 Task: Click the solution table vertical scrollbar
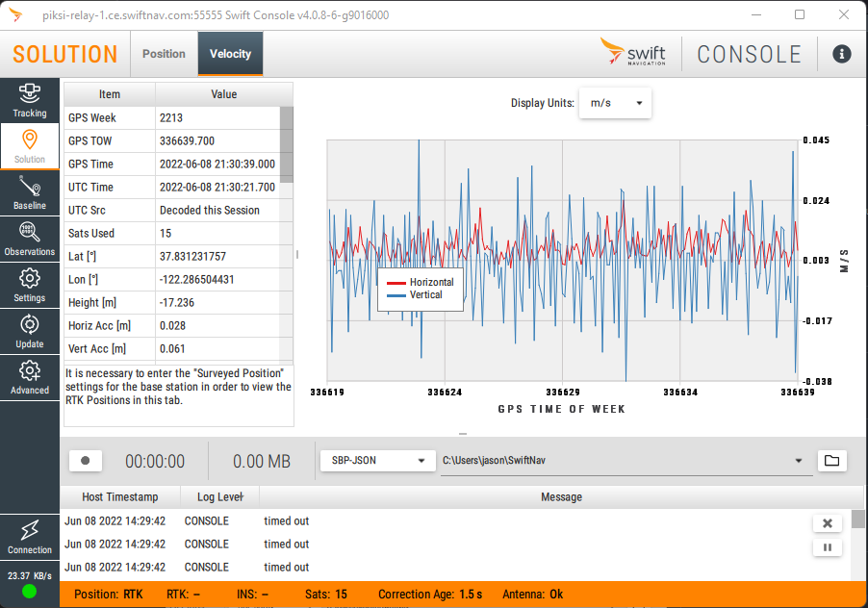286,144
